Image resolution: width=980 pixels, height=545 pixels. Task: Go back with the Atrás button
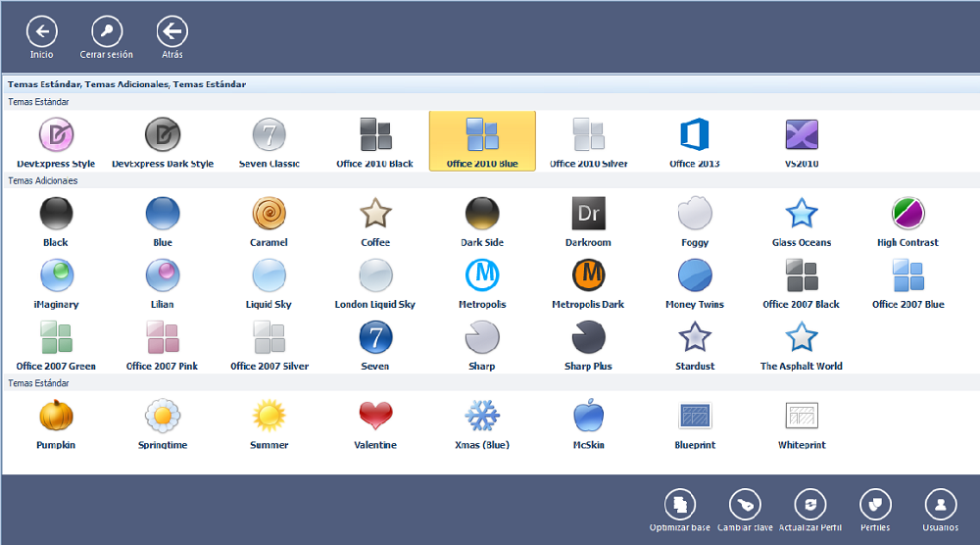pos(171,32)
